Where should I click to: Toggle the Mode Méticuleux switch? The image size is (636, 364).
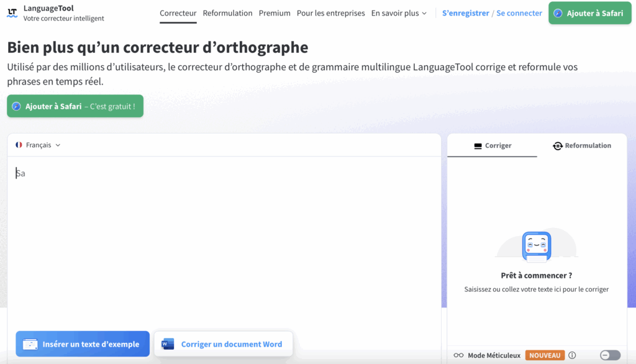610,355
